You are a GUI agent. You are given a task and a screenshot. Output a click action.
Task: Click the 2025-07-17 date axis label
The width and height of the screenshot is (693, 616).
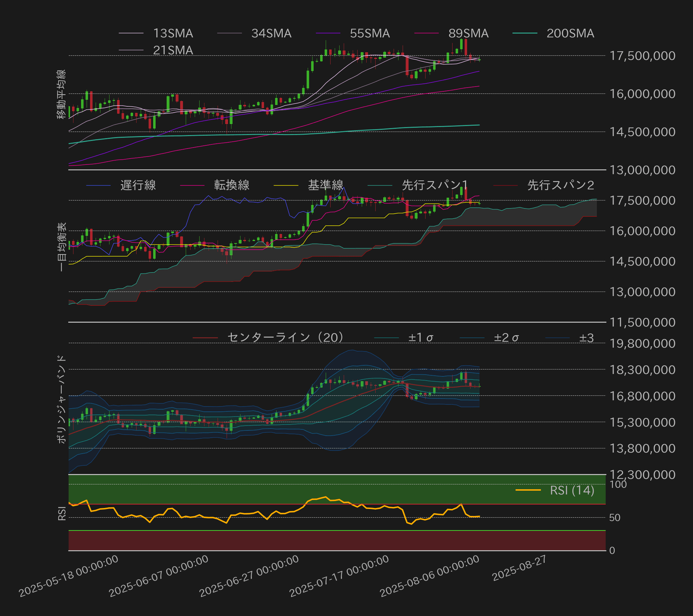click(339, 576)
